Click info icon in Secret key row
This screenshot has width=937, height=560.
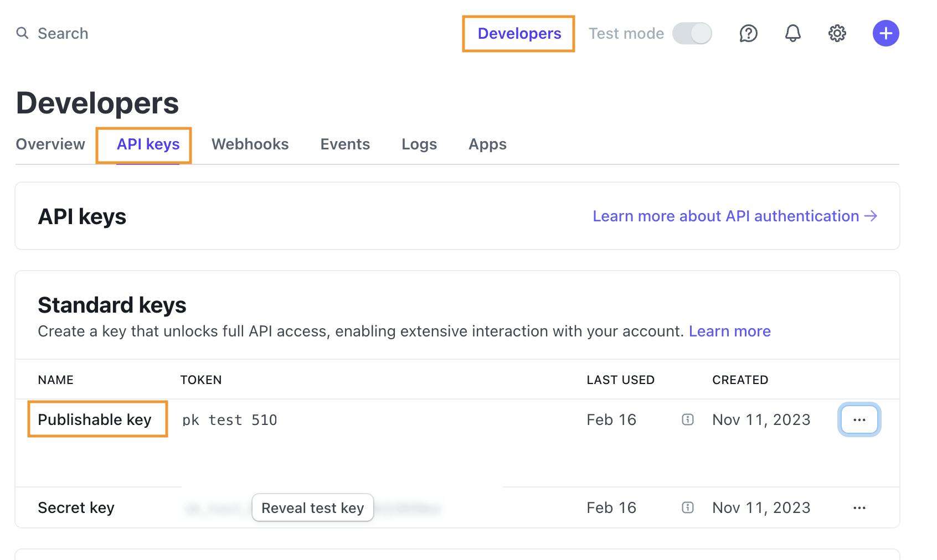[x=687, y=507]
